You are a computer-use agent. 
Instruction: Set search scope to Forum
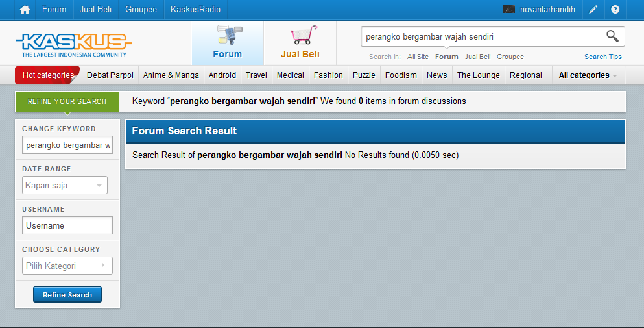(446, 57)
